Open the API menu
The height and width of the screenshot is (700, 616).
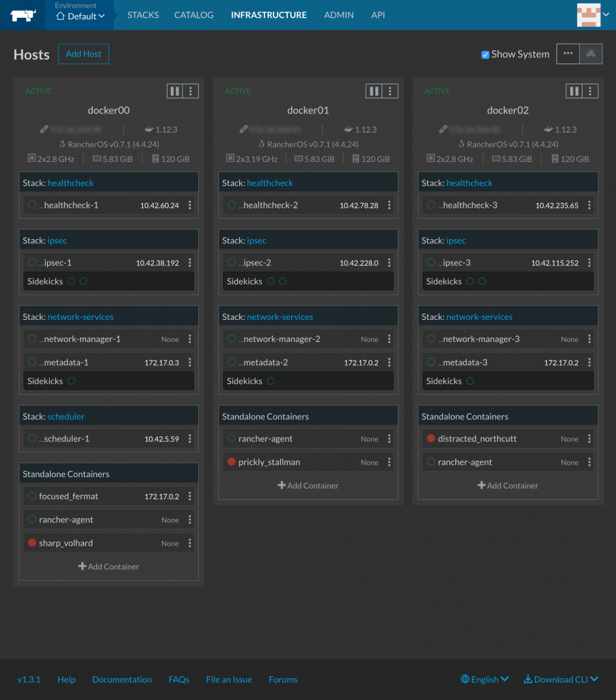(377, 15)
